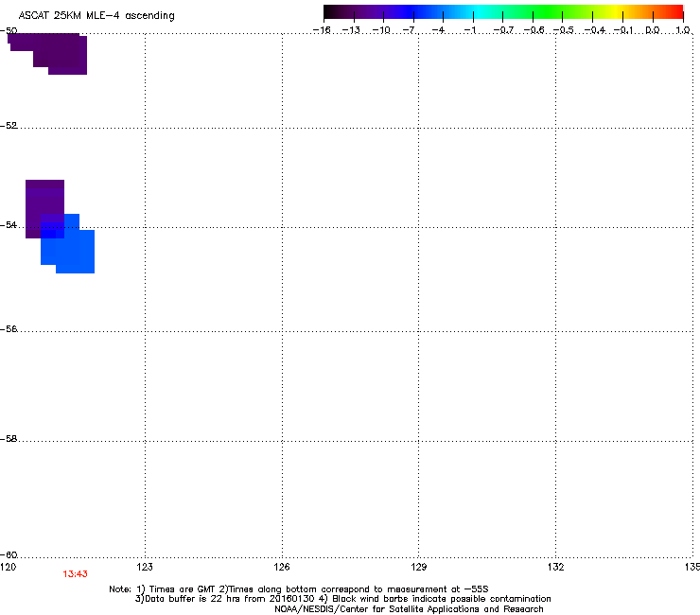The width and height of the screenshot is (700, 615).
Task: Click the latitude label -54
Action: tap(9, 225)
